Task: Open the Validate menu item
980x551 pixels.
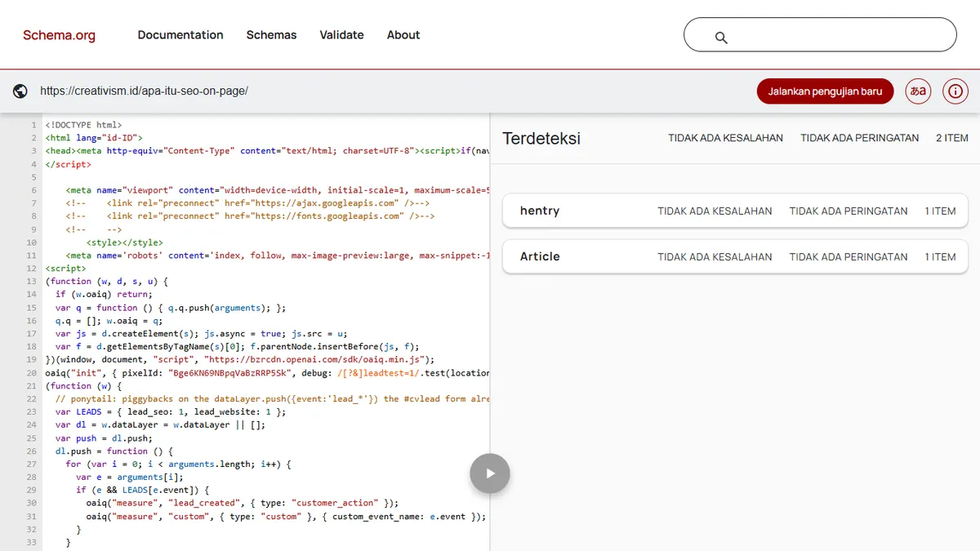Action: pyautogui.click(x=341, y=35)
